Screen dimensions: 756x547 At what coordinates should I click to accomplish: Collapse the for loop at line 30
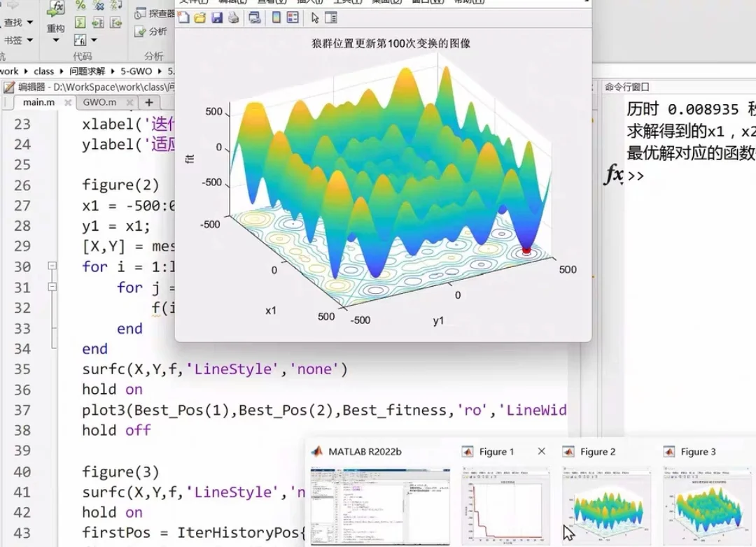[52, 266]
